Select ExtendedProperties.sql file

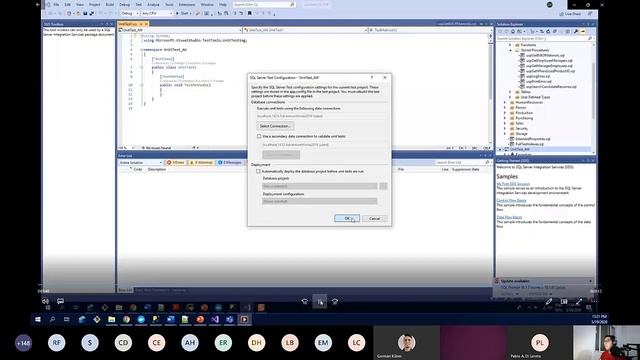tap(533, 139)
